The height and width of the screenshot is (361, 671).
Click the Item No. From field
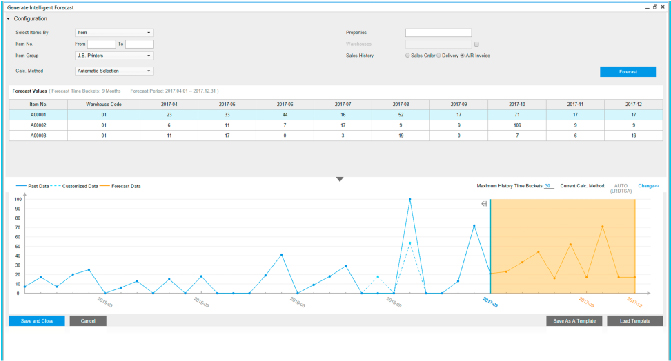101,44
